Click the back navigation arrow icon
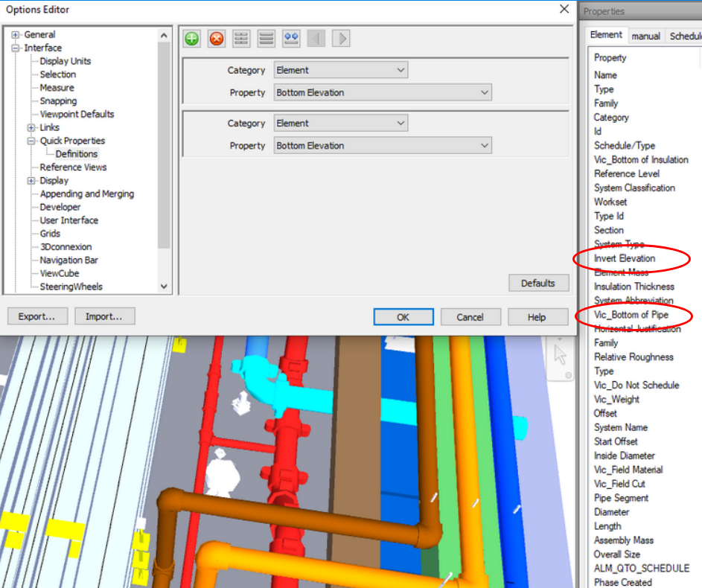The height and width of the screenshot is (588, 702). coord(316,38)
